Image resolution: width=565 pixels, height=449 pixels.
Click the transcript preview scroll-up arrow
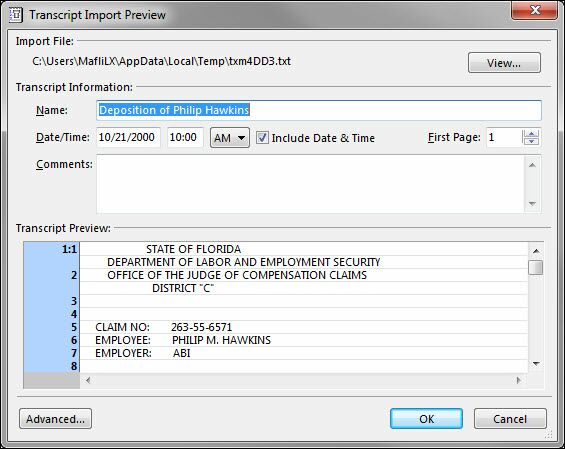point(536,250)
